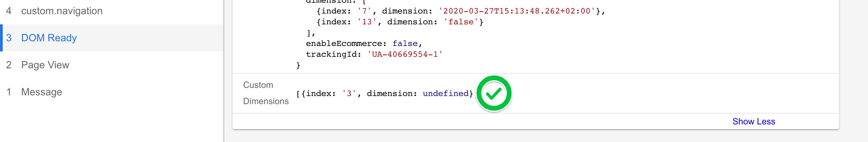Click number 1 beside Message
This screenshot has height=142, width=868.
(9, 92)
